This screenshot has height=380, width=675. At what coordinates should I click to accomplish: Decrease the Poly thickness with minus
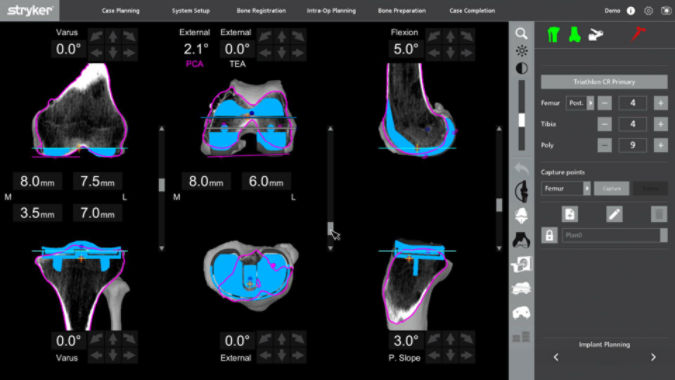604,145
